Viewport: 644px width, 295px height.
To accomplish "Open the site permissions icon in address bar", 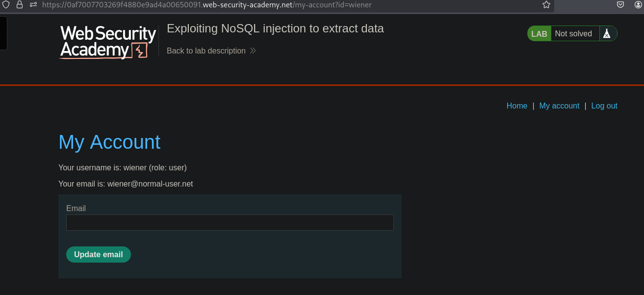I will pyautogui.click(x=33, y=5).
